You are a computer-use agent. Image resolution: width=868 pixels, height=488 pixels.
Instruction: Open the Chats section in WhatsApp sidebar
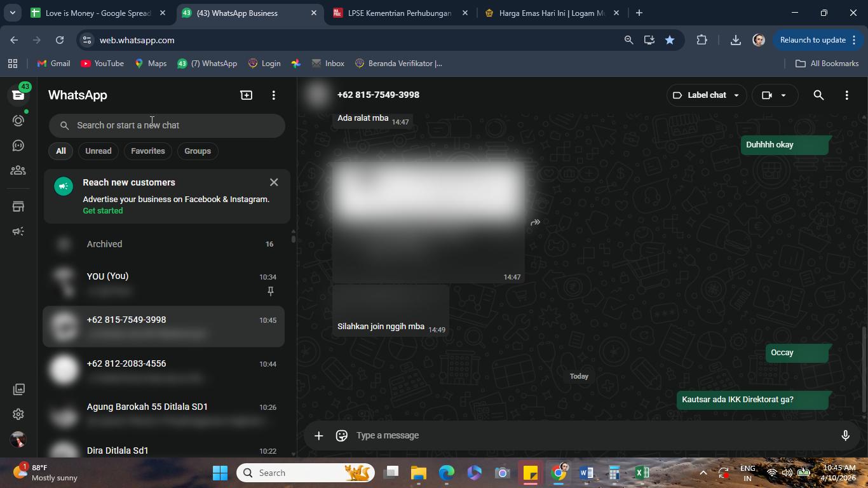pyautogui.click(x=18, y=95)
